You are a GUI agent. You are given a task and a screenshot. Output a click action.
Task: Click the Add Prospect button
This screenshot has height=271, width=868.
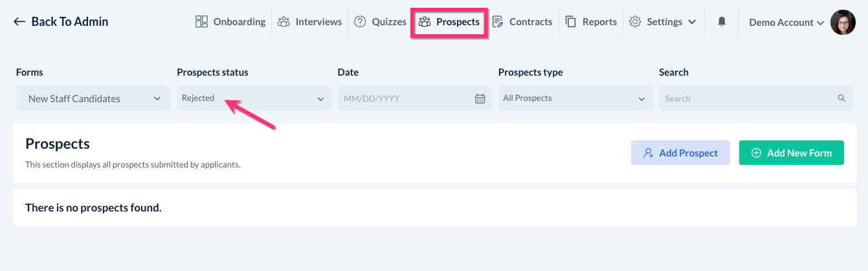click(680, 153)
